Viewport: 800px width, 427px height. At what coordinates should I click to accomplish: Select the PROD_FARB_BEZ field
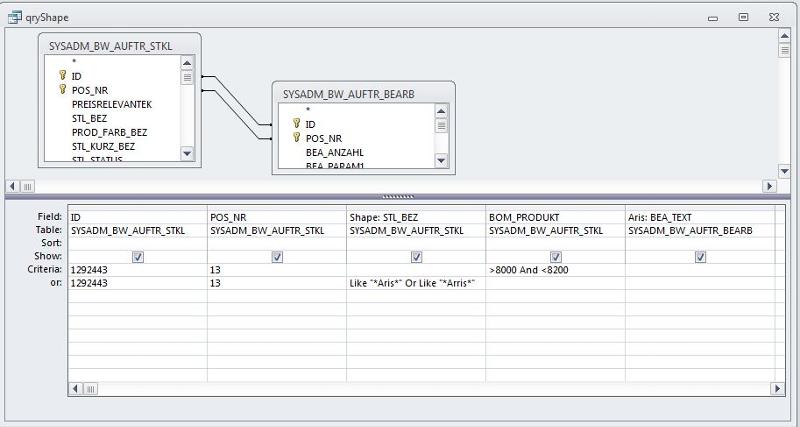tap(112, 132)
